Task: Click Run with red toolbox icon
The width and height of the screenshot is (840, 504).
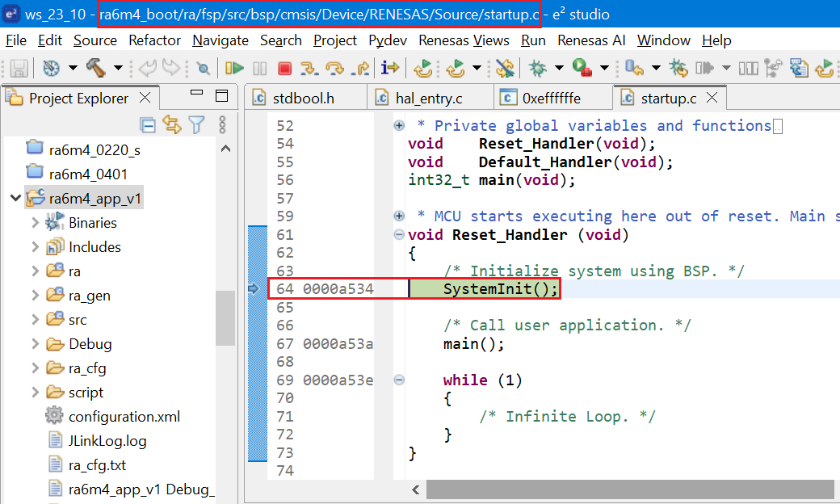Action: coord(582,68)
